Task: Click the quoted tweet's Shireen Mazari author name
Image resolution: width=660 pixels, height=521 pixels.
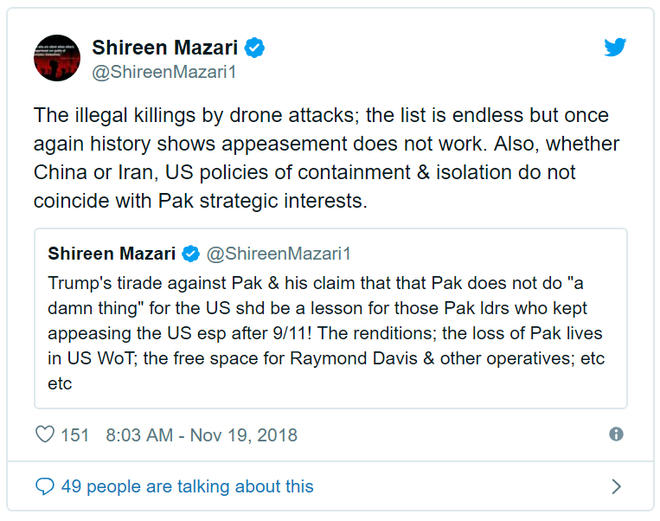Action: point(112,254)
